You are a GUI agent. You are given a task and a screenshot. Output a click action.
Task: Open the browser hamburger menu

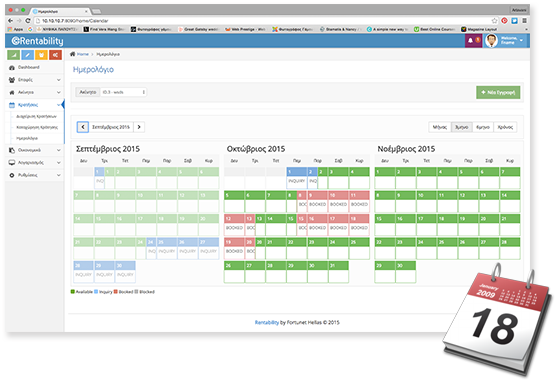525,21
